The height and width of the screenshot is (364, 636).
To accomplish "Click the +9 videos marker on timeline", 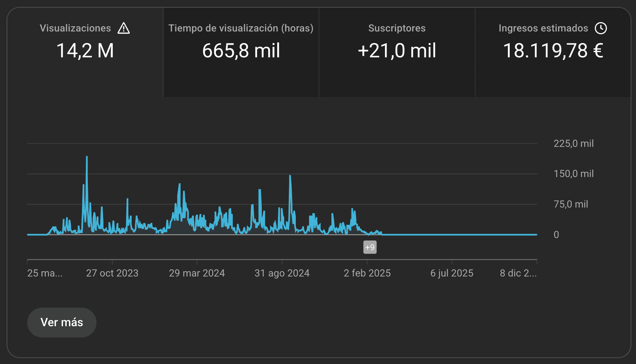I will point(370,247).
